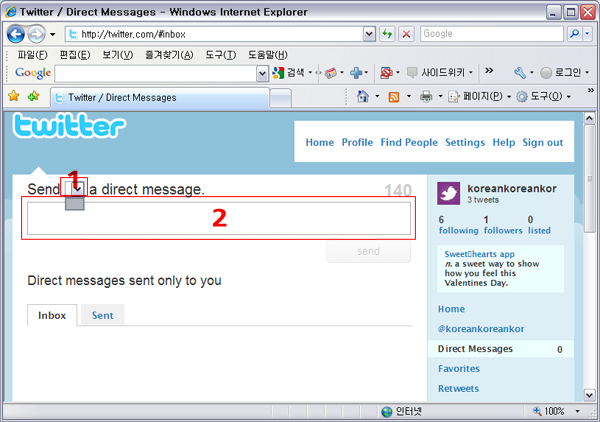Click the address bar URL field
Viewport: 600px width, 422px height.
point(214,34)
